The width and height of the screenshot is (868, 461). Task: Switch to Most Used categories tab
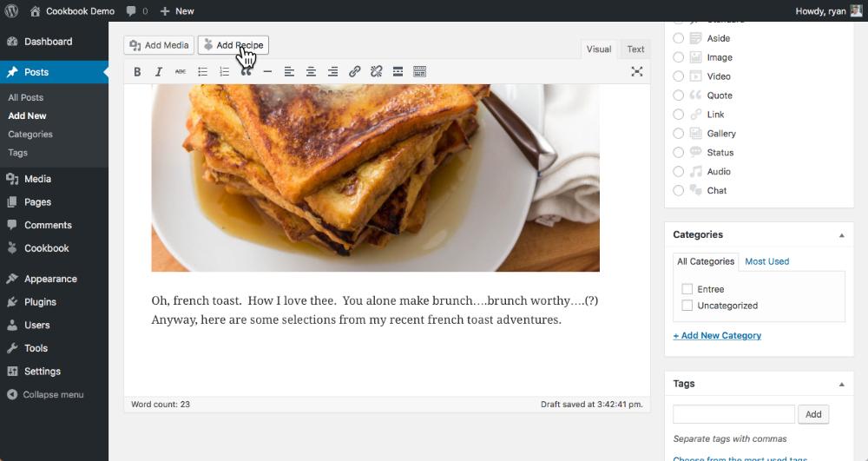pos(766,261)
